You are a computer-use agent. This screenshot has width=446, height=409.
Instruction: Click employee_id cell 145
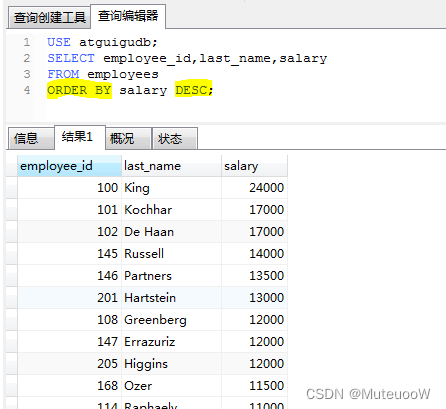point(69,254)
